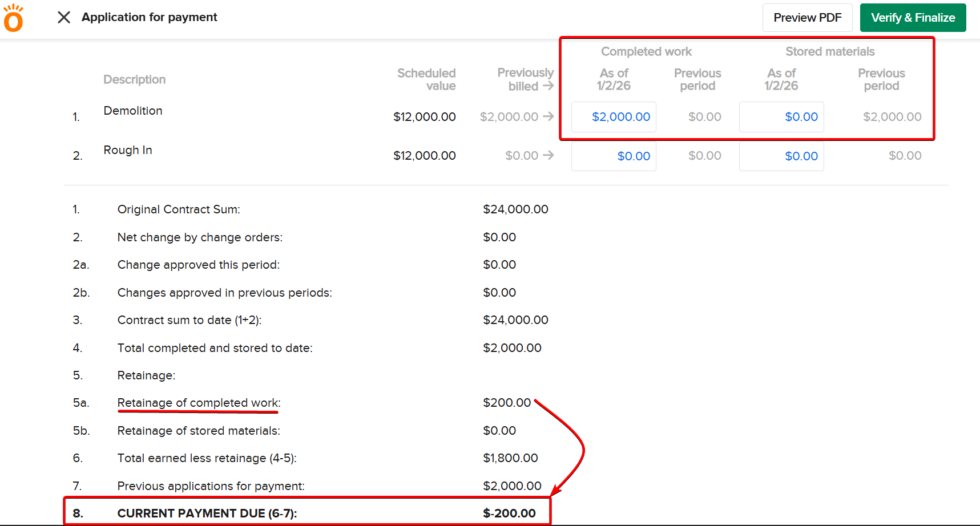This screenshot has height=526, width=980.
Task: Click the arrow next to Demolition's previously billed $2,000.00
Action: coord(548,116)
